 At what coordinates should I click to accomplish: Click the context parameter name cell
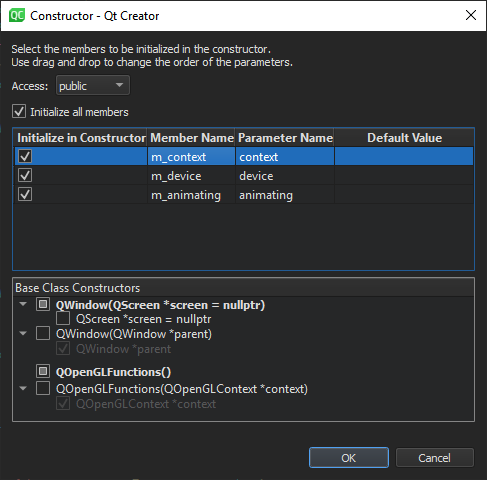(285, 156)
